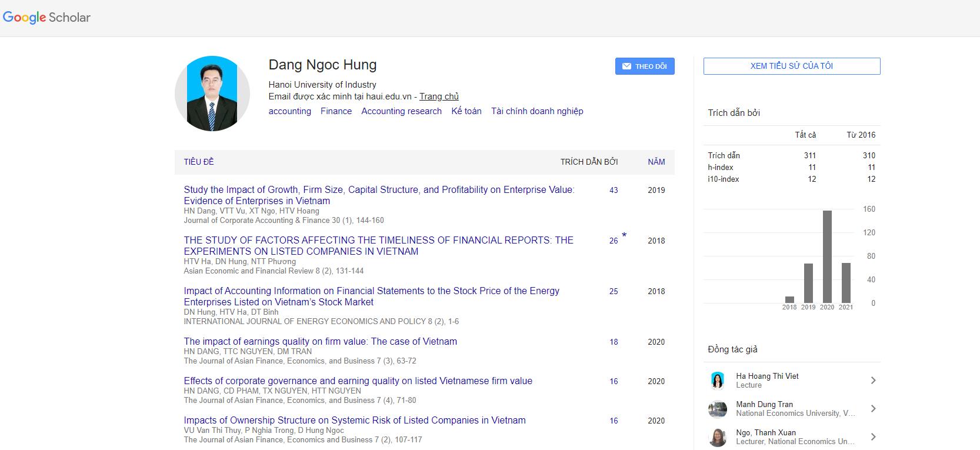Screen dimensions: 980x450
Task: Click Manh Dung Tran's avatar image
Action: tap(718, 409)
